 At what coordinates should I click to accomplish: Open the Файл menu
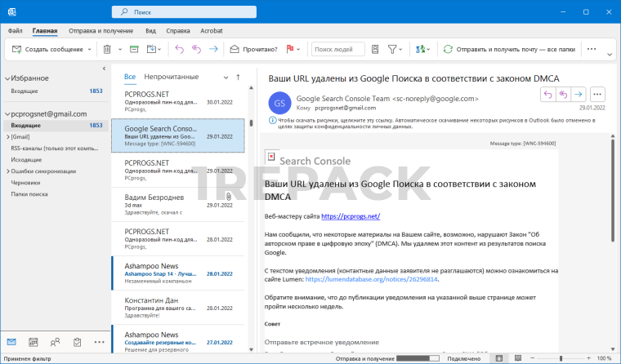pyautogui.click(x=15, y=30)
